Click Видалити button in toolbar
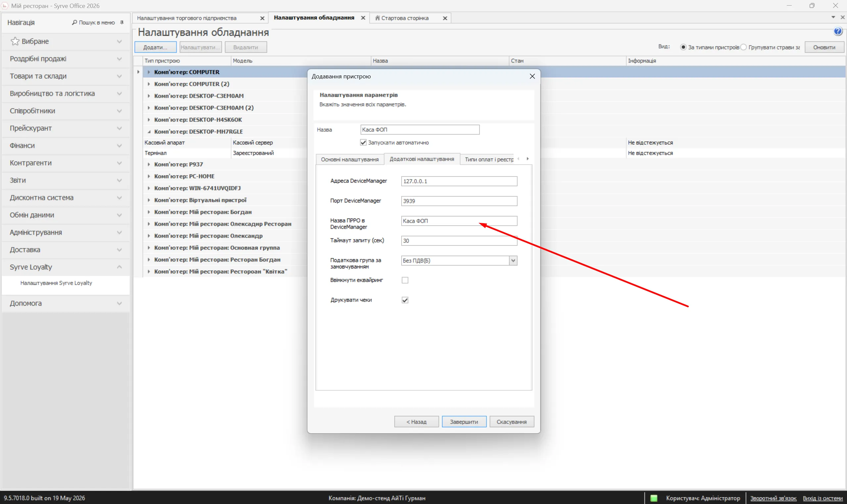The width and height of the screenshot is (847, 504). 246,47
